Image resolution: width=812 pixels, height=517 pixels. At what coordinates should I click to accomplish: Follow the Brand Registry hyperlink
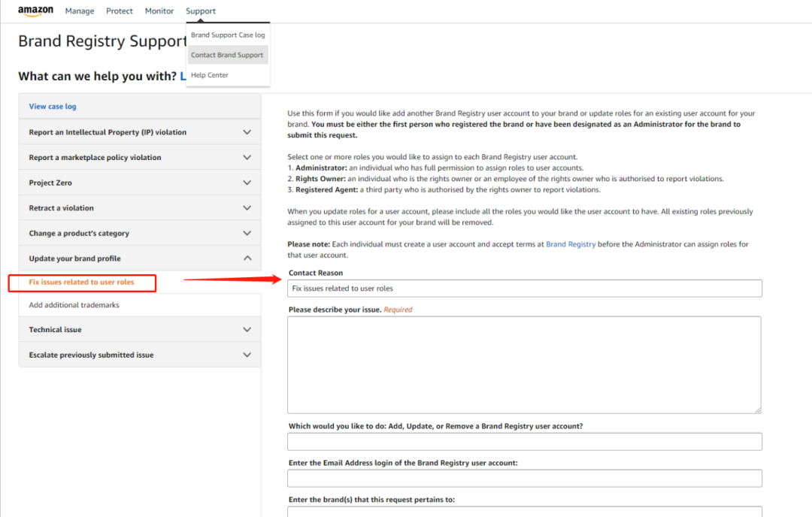coord(571,244)
